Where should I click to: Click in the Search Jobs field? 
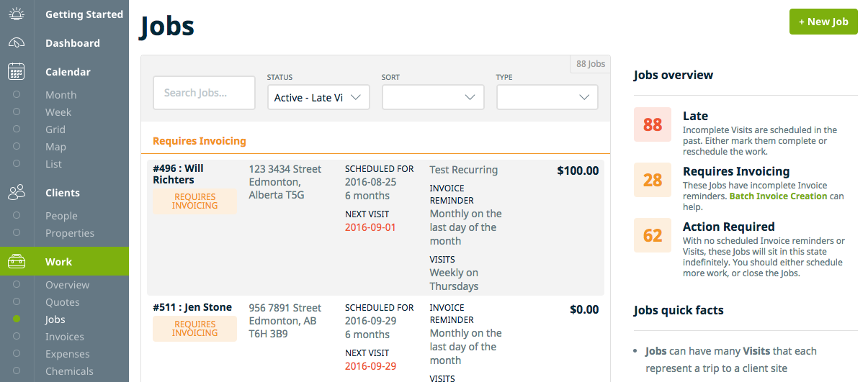(204, 93)
